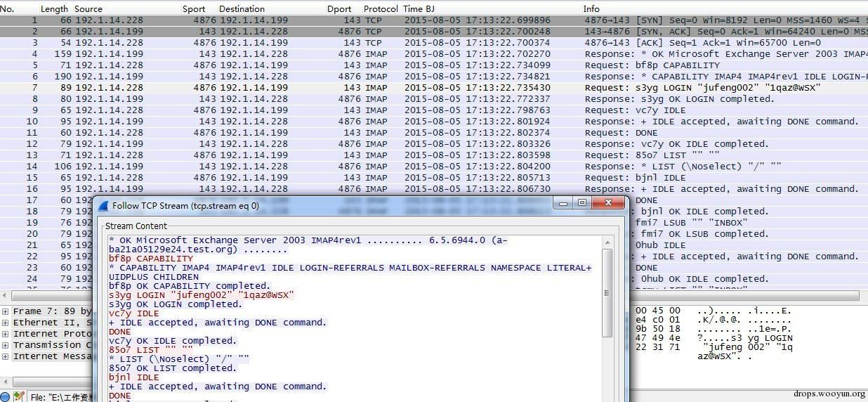Expand the Internet Protocol tree node

[x=6, y=334]
